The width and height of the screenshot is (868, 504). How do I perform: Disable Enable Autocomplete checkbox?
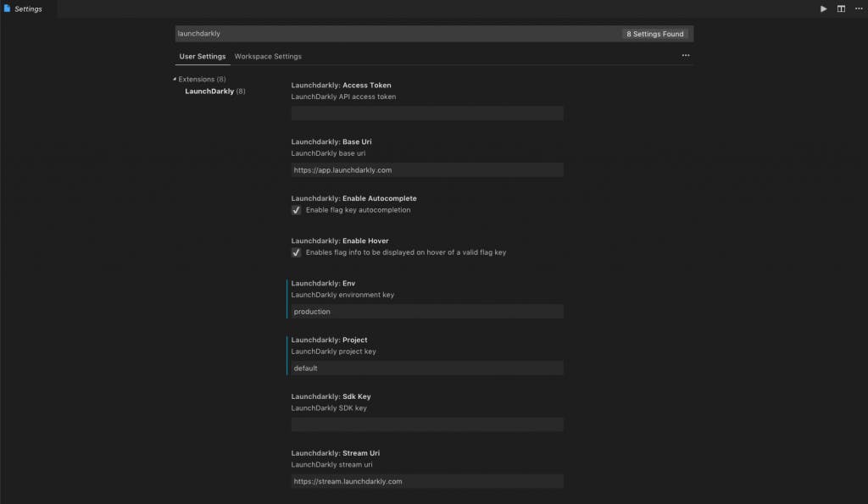(x=296, y=210)
